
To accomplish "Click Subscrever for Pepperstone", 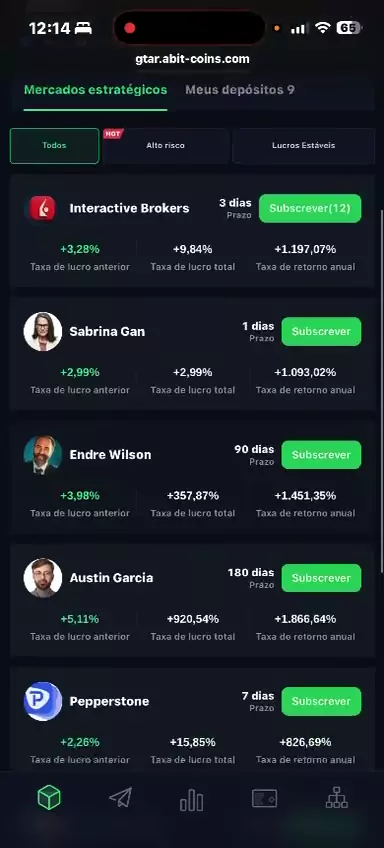I will [321, 701].
